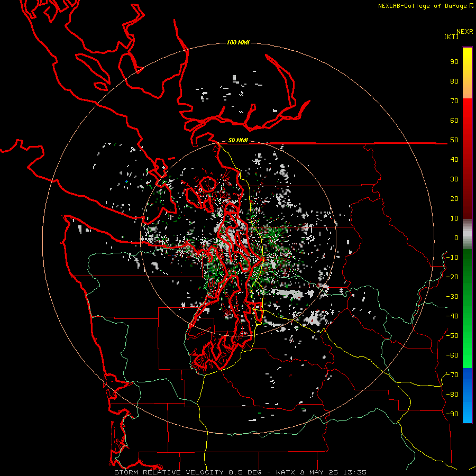Click the positive 60 knot scale value
This screenshot has width=476, height=476.
[454, 120]
